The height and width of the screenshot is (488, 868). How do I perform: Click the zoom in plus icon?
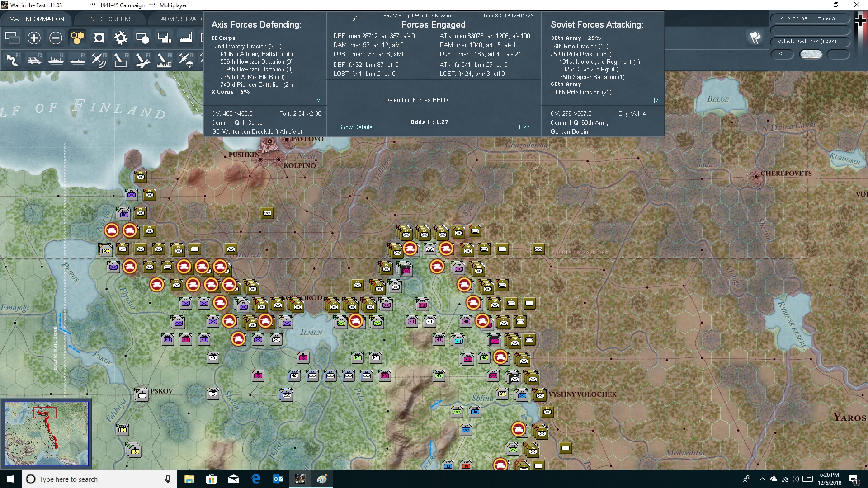point(34,38)
